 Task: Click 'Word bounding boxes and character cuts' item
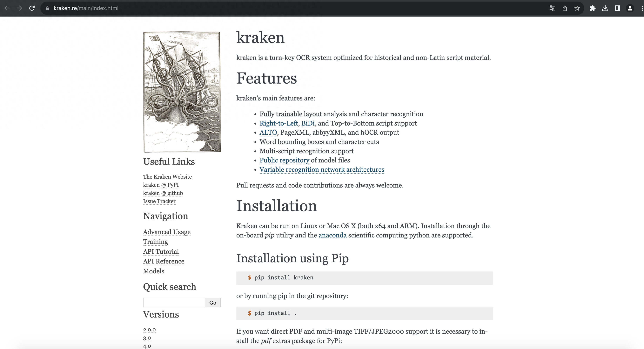[x=319, y=142]
